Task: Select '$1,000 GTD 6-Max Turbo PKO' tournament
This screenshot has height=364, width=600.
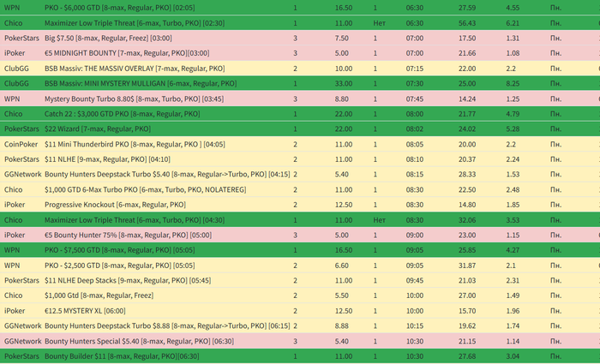Action: (x=146, y=189)
